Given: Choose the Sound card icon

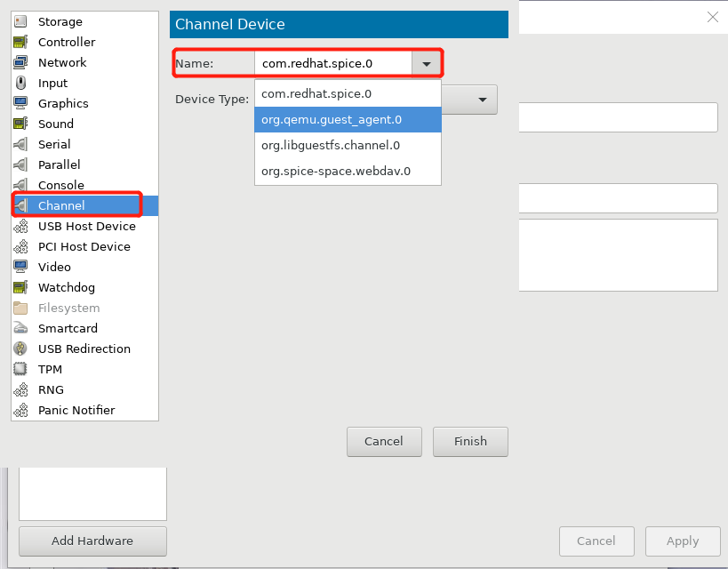Looking at the screenshot, I should click(x=20, y=124).
